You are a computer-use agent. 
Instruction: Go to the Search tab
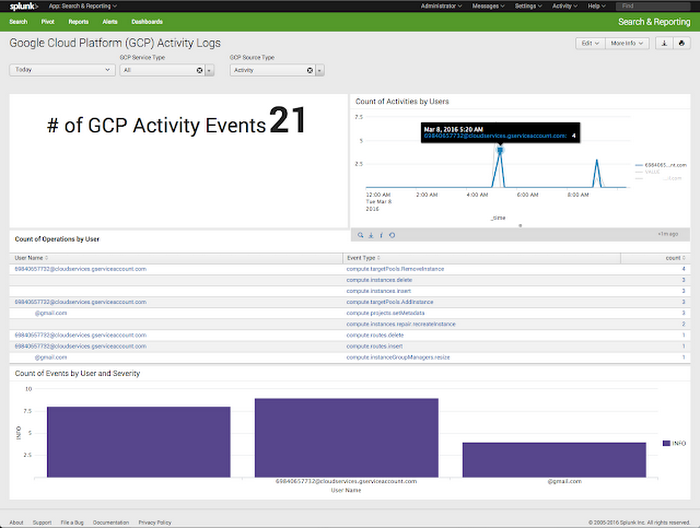coord(18,22)
